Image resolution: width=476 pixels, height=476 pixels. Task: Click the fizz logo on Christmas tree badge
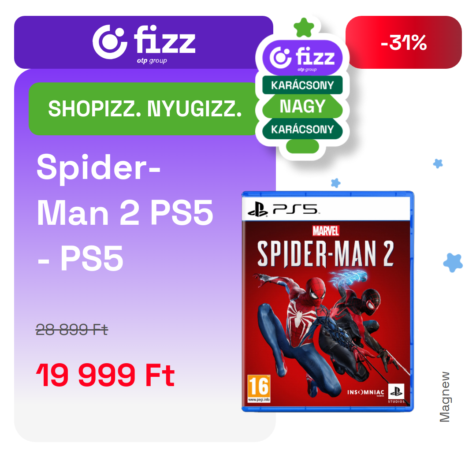[302, 58]
